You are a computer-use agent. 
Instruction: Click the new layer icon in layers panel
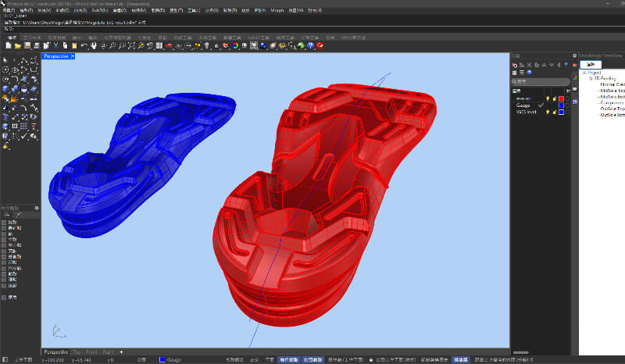[515, 64]
